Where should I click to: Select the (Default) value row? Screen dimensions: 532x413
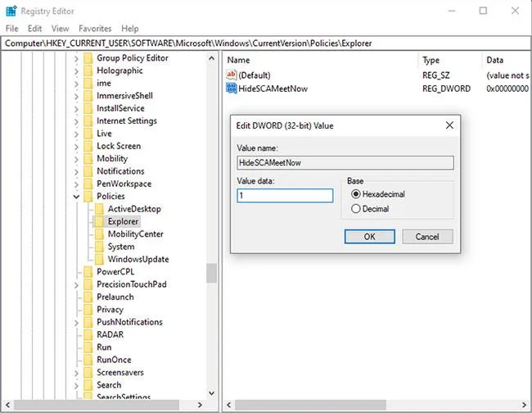(377, 75)
